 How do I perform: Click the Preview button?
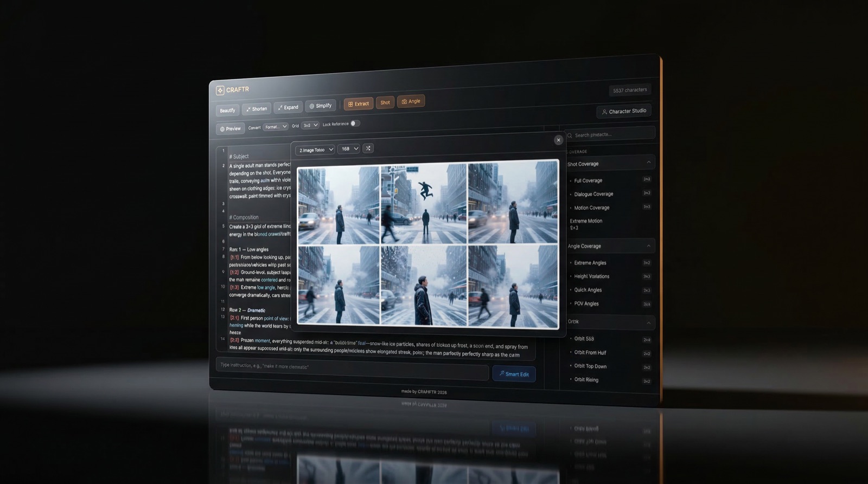click(231, 129)
